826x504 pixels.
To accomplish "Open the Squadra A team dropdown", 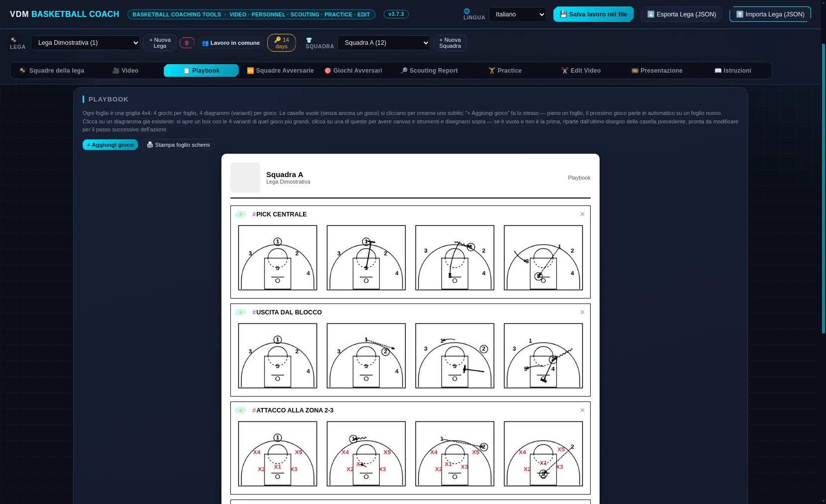I will [x=384, y=43].
